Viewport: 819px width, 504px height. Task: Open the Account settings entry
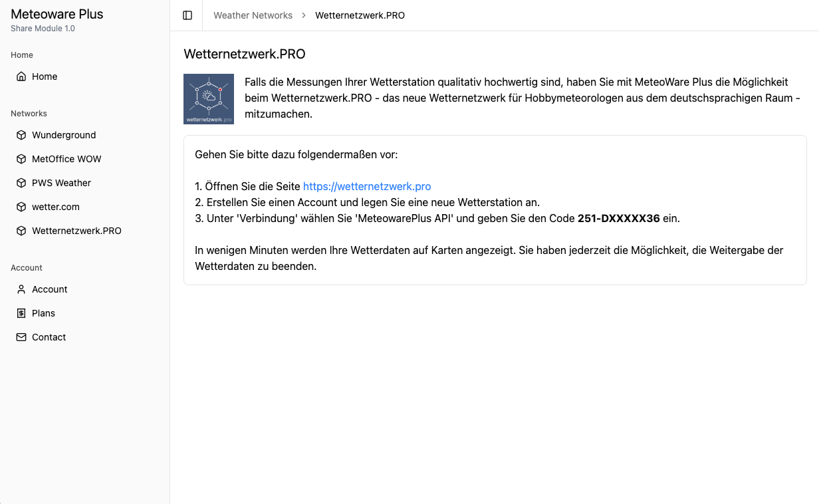click(84, 289)
